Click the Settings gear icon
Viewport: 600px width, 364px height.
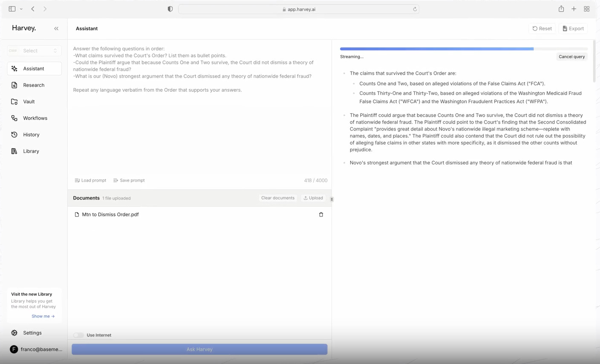[x=14, y=333]
